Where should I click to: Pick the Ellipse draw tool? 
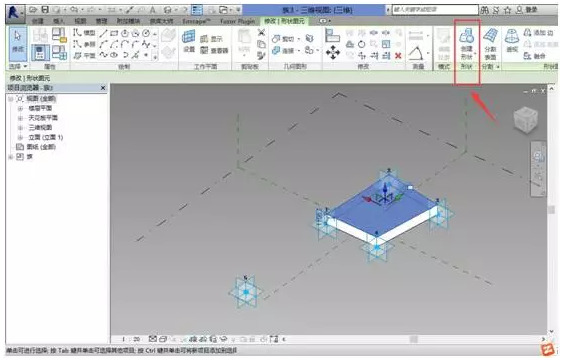pos(114,55)
